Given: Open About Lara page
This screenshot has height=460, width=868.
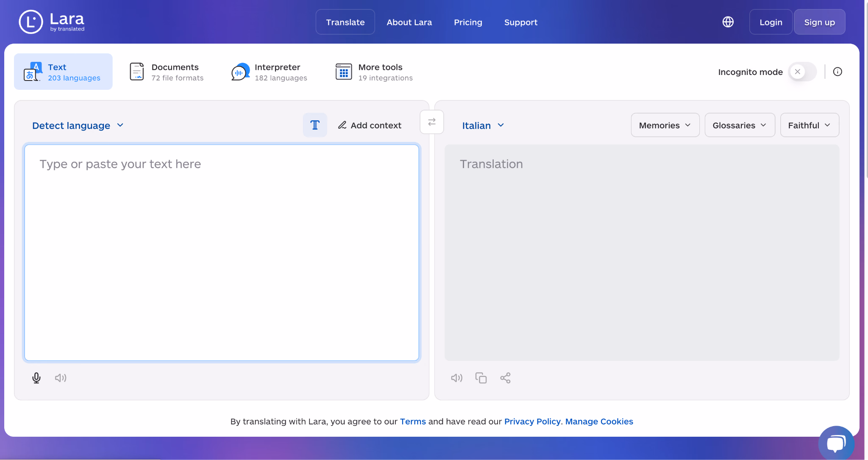Looking at the screenshot, I should (409, 22).
